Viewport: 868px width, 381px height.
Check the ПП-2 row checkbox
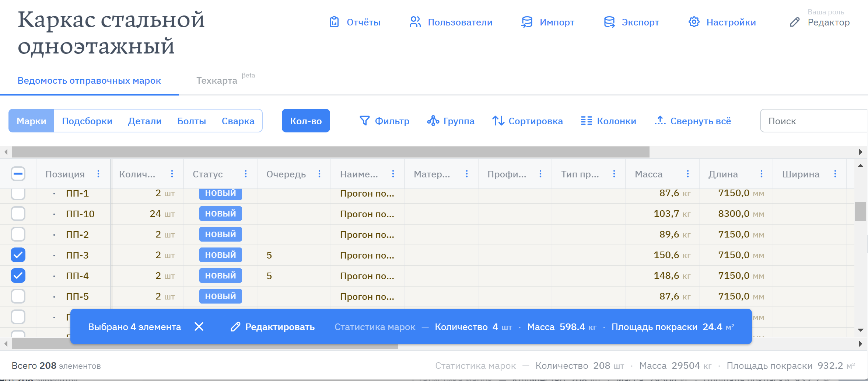(18, 234)
